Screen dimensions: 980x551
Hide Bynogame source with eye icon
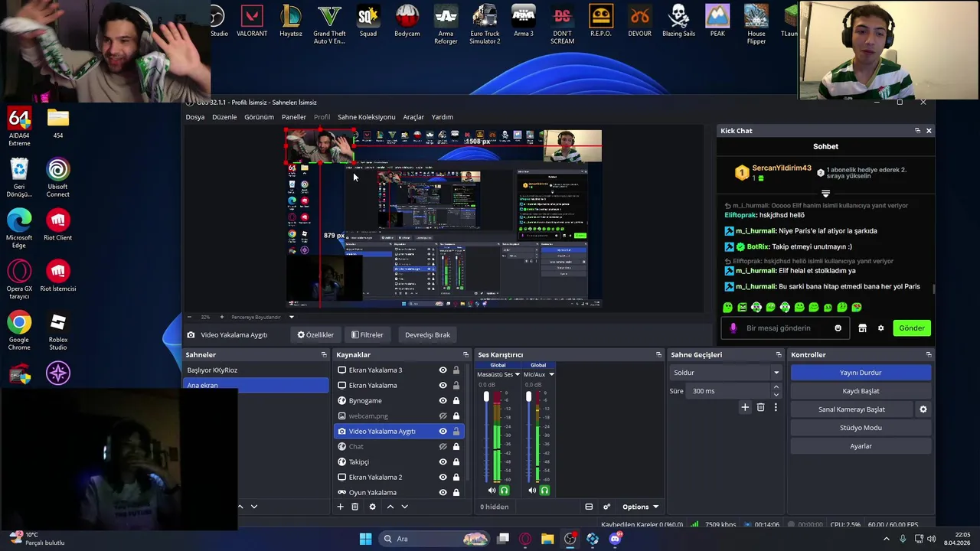(443, 401)
